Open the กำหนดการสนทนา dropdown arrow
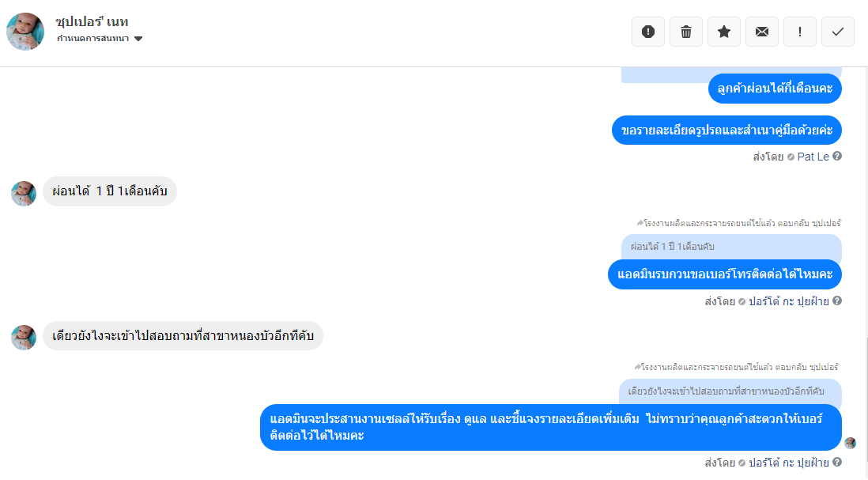This screenshot has width=868, height=480. tap(138, 39)
